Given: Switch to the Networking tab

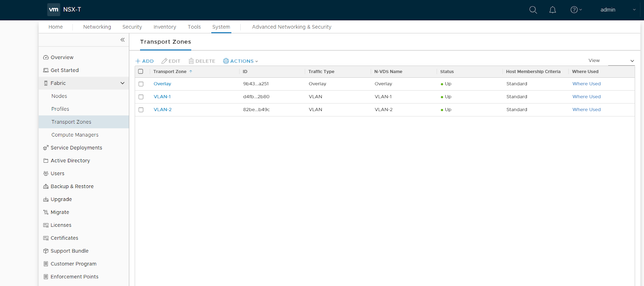Looking at the screenshot, I should click(x=97, y=27).
